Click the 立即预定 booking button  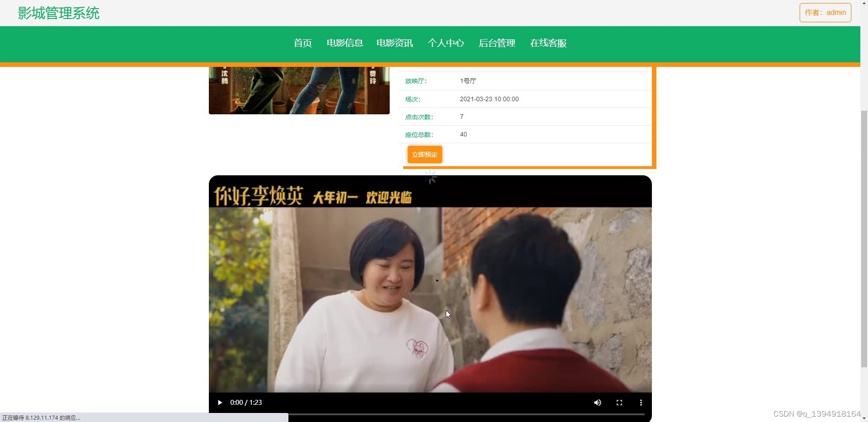[x=424, y=154]
